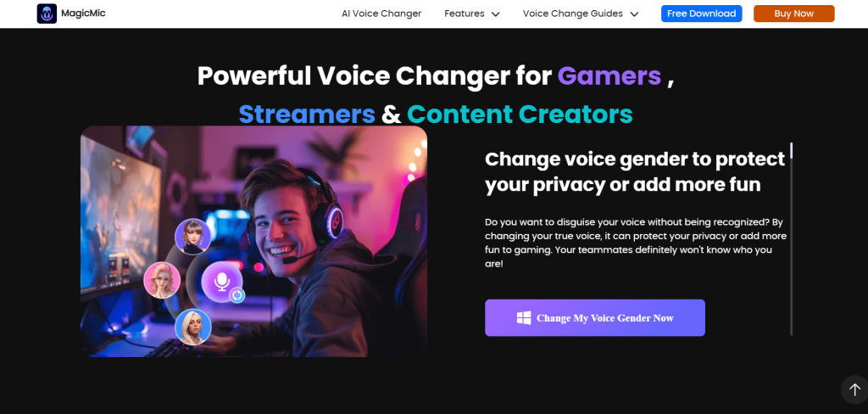Select the blonde woman avatar at bottom
Screen dimensions: 868x414
[193, 327]
